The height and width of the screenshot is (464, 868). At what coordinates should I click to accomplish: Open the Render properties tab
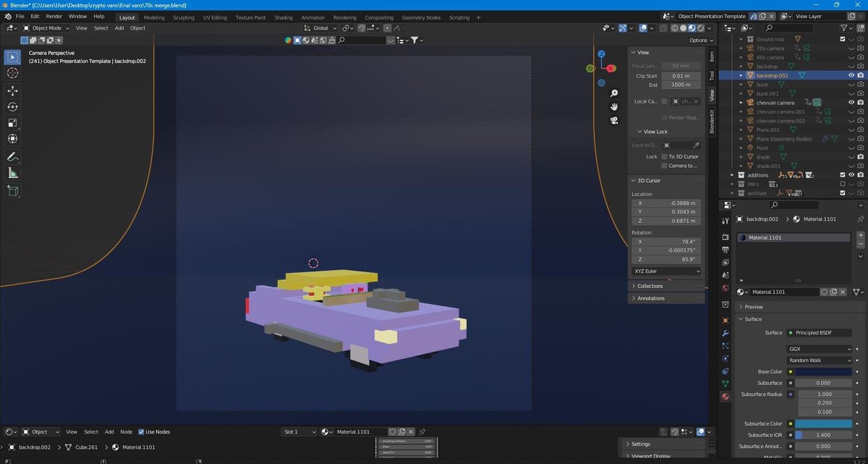725,237
